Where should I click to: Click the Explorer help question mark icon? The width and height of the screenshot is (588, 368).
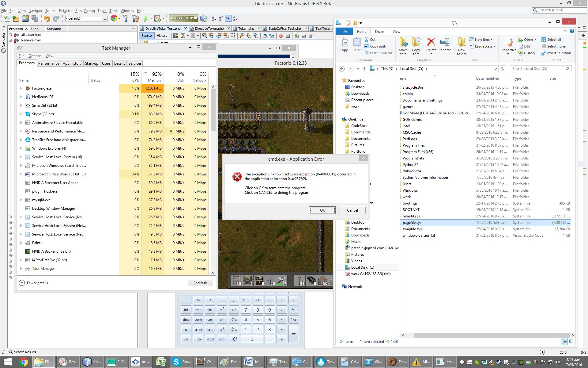point(572,31)
